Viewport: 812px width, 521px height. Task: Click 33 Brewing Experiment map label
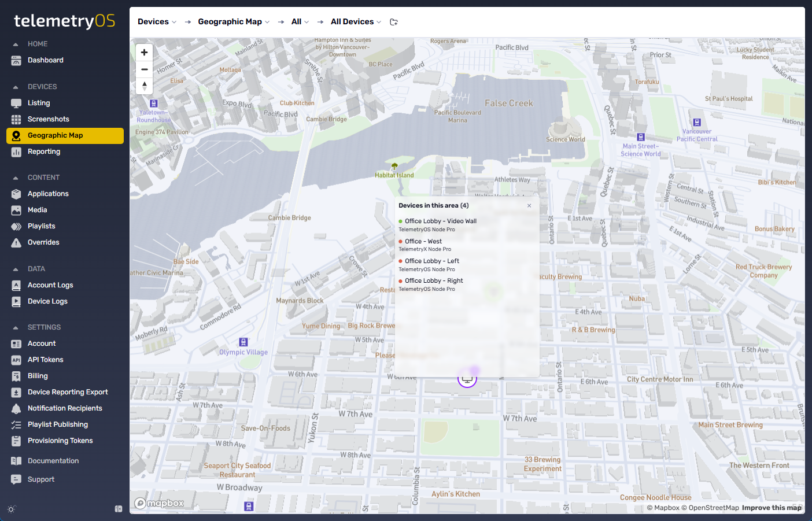pyautogui.click(x=542, y=464)
